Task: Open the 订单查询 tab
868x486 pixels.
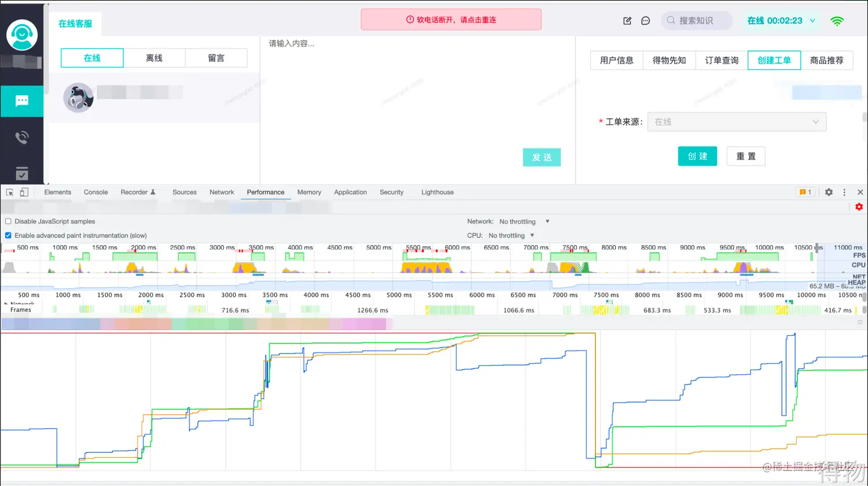Action: tap(722, 60)
